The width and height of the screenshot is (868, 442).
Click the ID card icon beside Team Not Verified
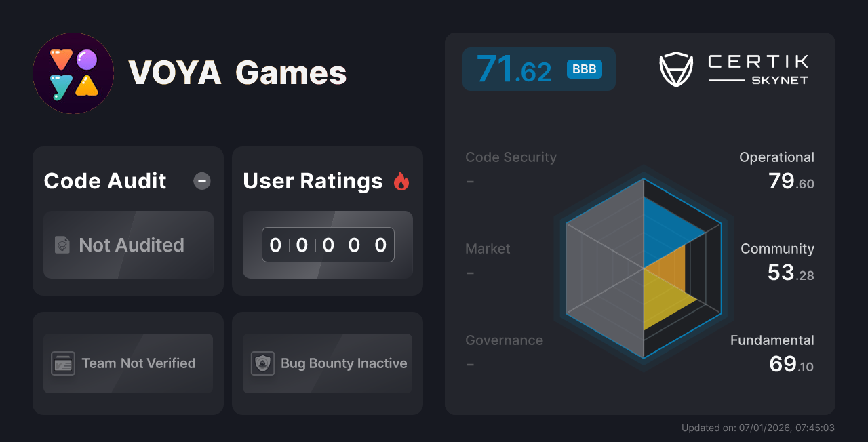pyautogui.click(x=64, y=363)
